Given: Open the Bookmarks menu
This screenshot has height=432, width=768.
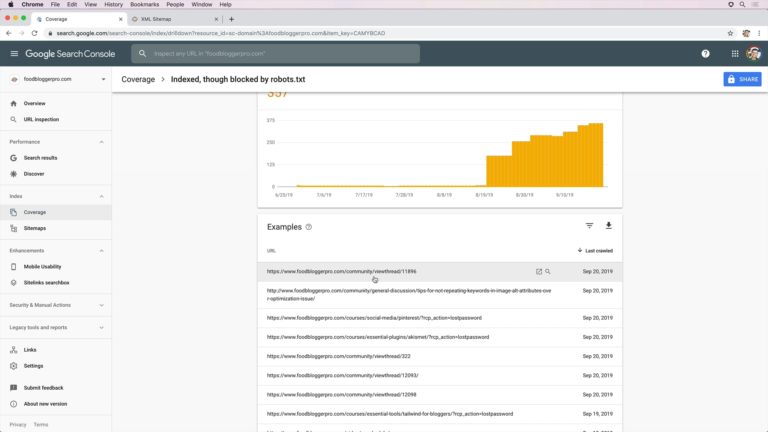Looking at the screenshot, I should 144,4.
